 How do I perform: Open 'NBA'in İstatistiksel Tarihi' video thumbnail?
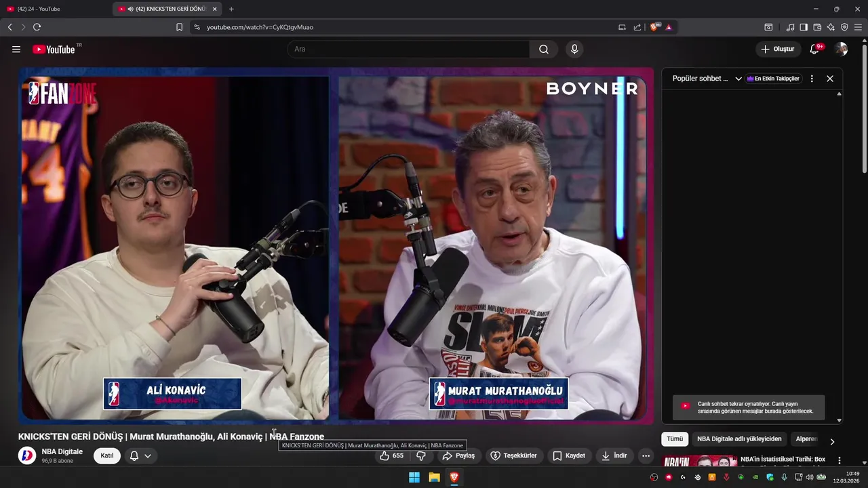click(x=699, y=462)
